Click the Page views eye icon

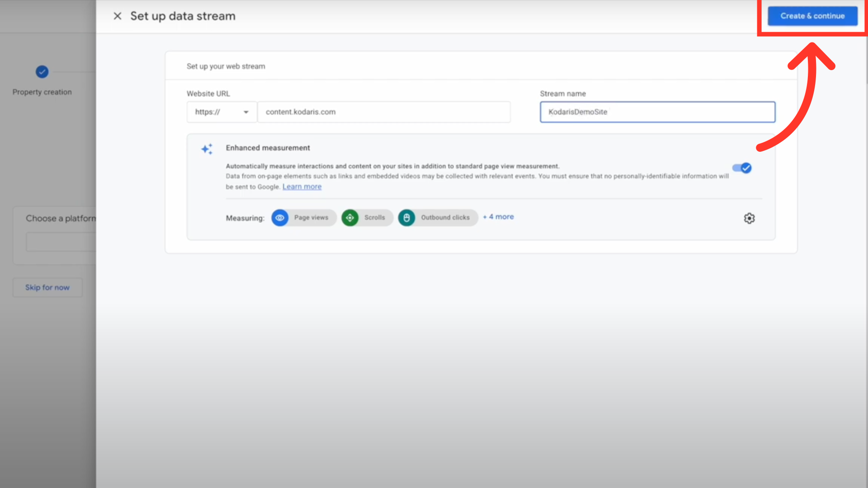click(280, 218)
